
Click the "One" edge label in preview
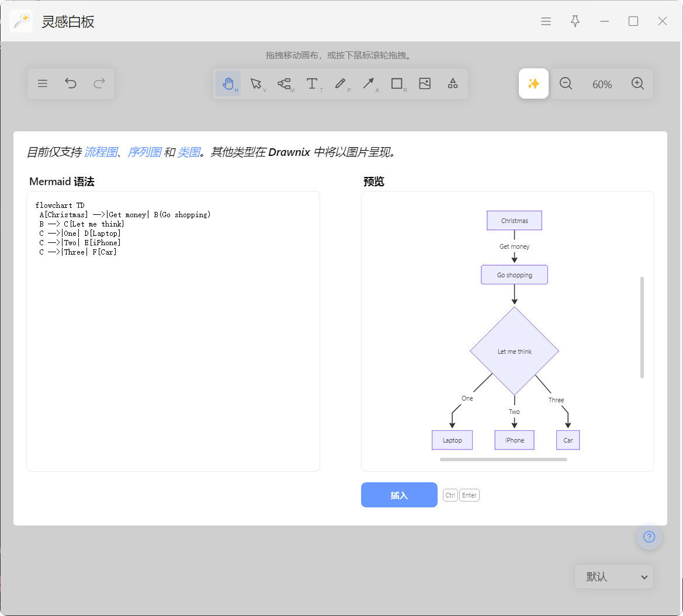point(467,398)
